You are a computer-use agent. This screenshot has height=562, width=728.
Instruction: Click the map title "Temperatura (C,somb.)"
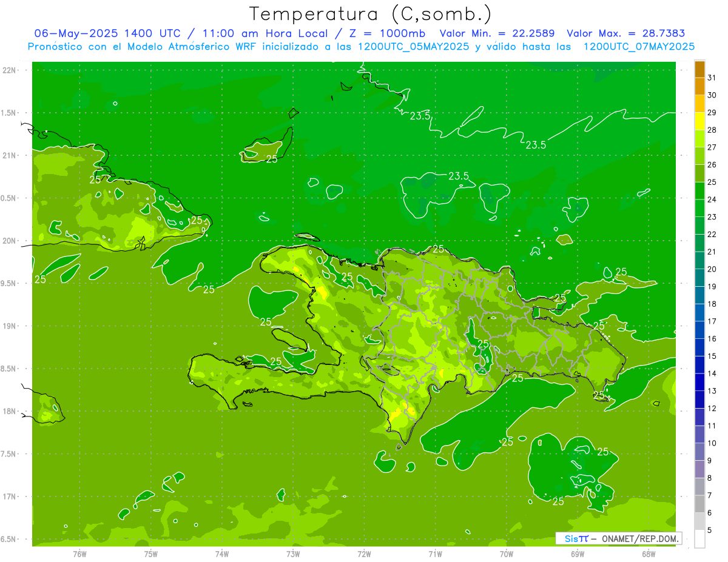(x=370, y=14)
